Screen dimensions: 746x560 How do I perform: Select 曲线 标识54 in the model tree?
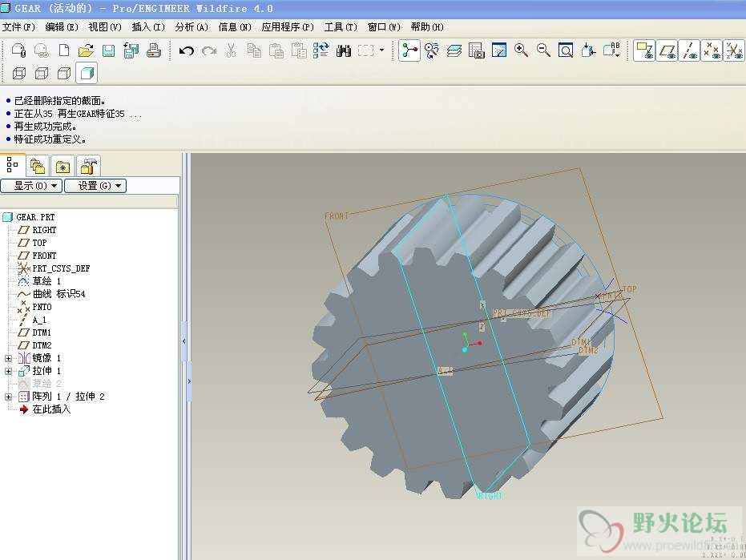(59, 294)
